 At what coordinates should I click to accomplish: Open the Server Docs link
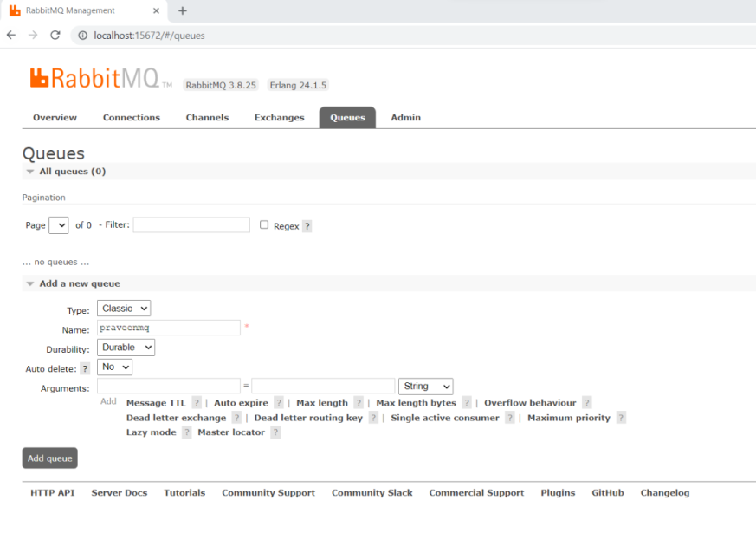(x=120, y=492)
